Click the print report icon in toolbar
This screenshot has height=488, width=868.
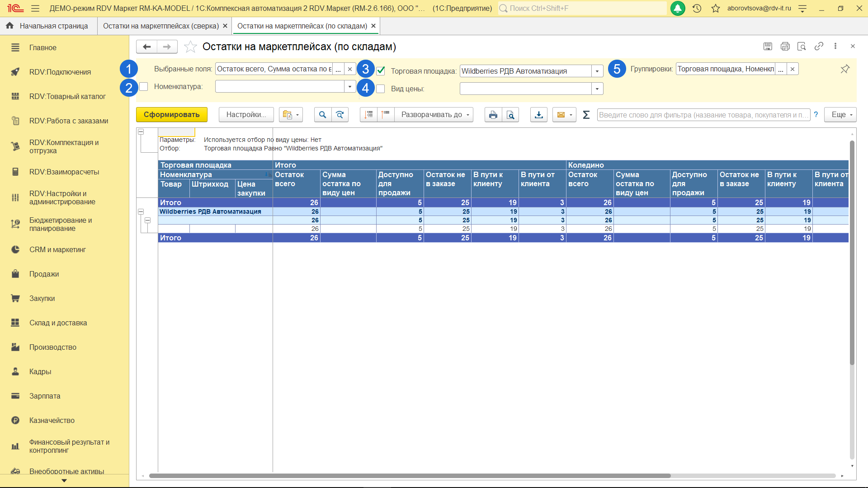[x=493, y=115]
